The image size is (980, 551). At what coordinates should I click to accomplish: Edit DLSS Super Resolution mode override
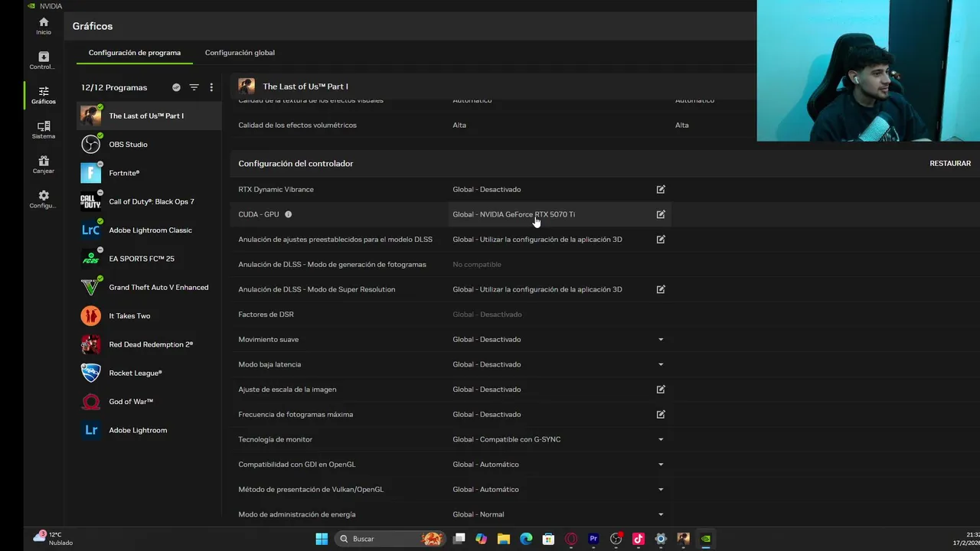[661, 289]
